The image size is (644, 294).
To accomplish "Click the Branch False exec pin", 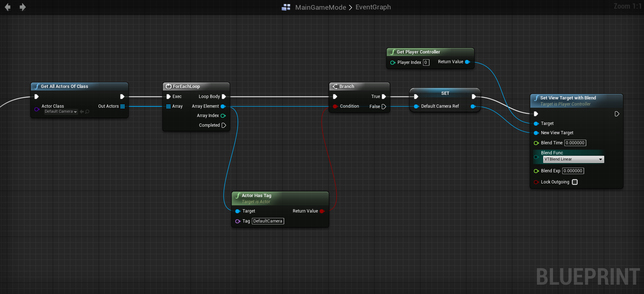I will click(x=384, y=107).
